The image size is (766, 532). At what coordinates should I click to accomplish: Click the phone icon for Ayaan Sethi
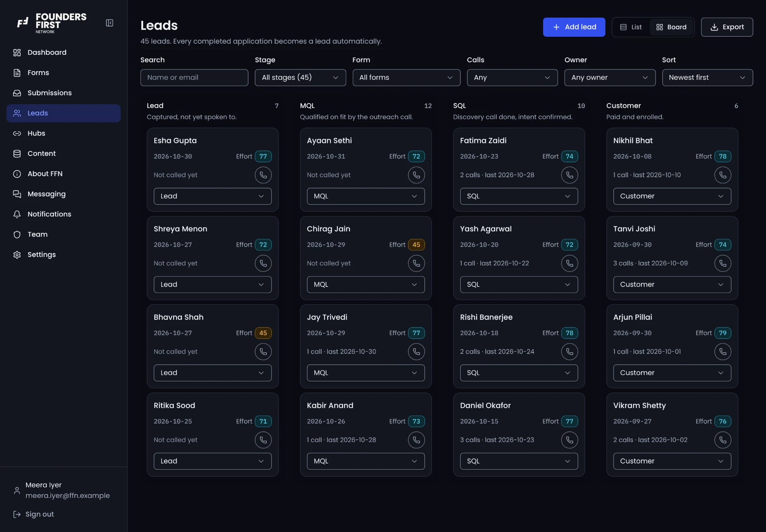pyautogui.click(x=416, y=175)
